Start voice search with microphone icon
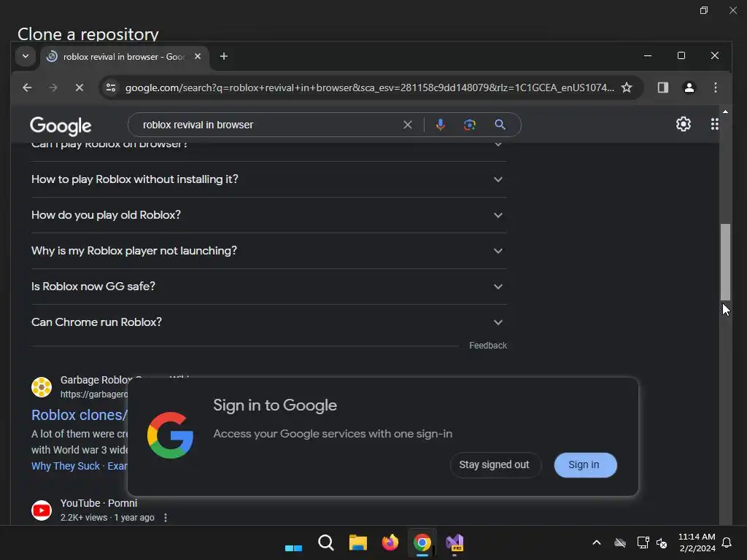 pos(440,125)
